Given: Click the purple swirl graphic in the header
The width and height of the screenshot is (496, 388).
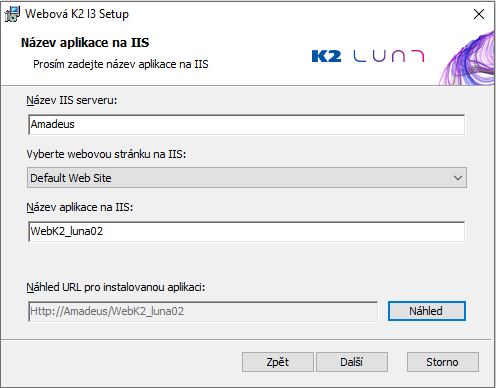Looking at the screenshot, I should pyautogui.click(x=467, y=58).
